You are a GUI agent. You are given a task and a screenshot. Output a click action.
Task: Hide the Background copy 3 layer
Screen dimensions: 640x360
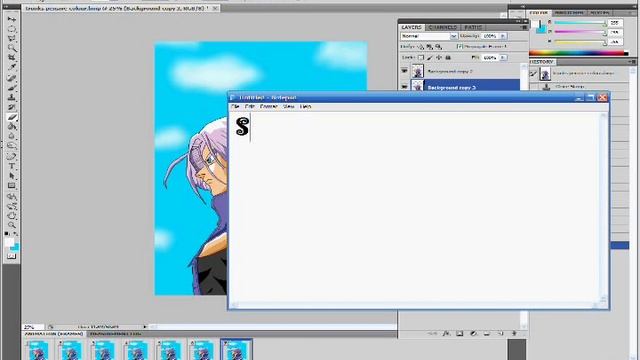click(404, 87)
